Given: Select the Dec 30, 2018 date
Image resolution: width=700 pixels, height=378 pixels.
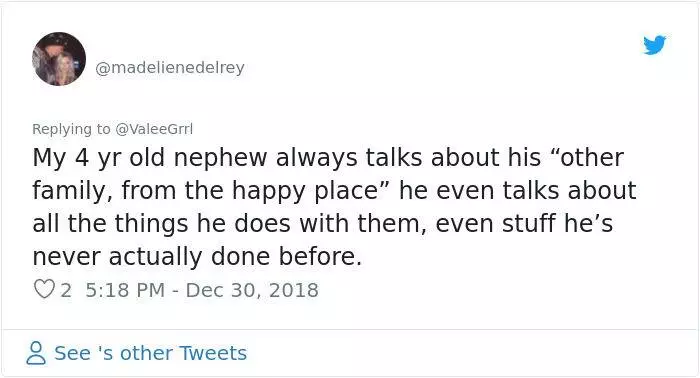Looking at the screenshot, I should [252, 290].
